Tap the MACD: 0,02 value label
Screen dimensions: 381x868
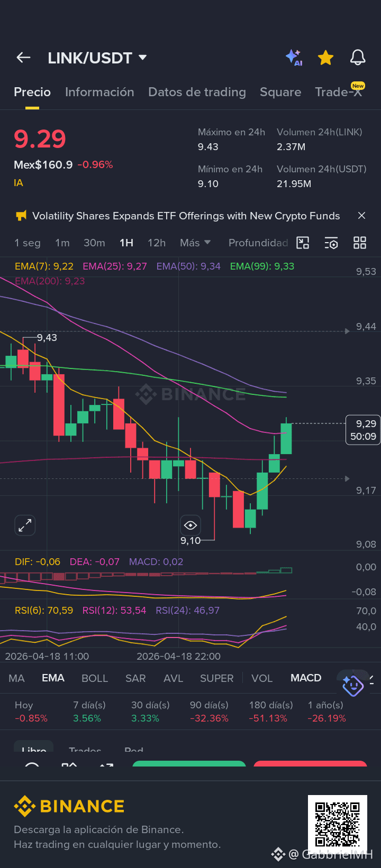tap(156, 562)
